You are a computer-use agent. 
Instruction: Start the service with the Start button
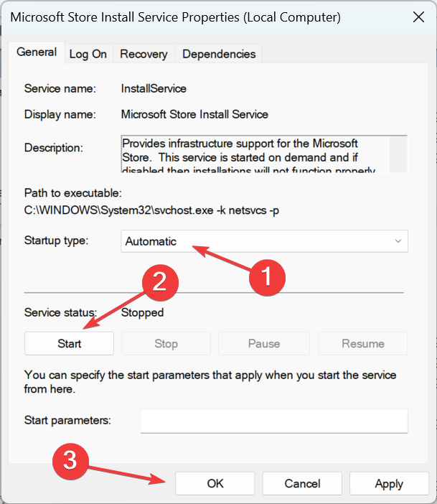coord(69,344)
